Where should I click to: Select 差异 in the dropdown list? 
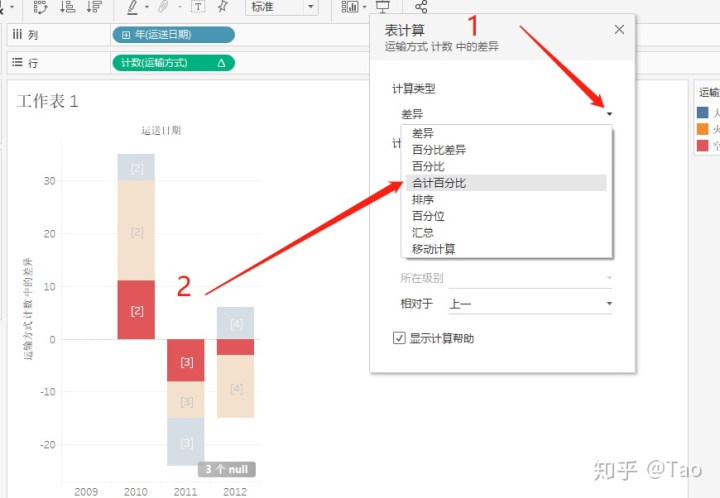click(x=506, y=134)
